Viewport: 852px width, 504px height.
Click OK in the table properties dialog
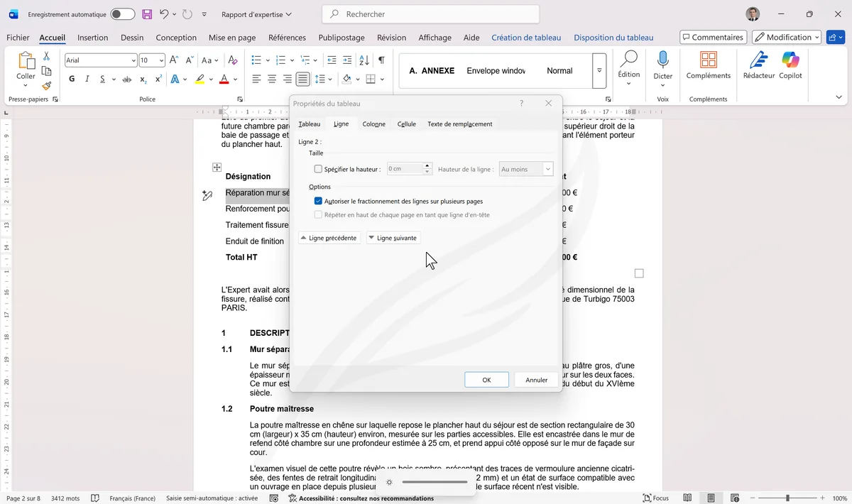pyautogui.click(x=486, y=380)
